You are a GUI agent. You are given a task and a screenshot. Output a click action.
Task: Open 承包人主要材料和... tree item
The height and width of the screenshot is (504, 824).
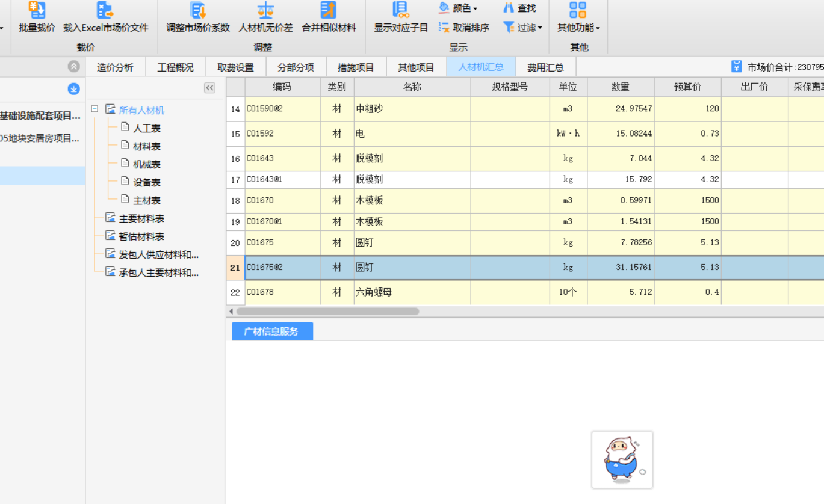click(159, 272)
